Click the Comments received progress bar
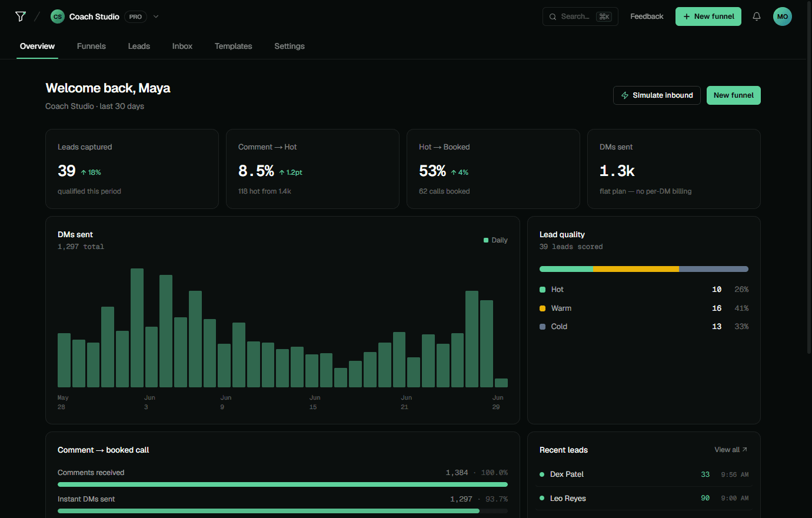 282,484
